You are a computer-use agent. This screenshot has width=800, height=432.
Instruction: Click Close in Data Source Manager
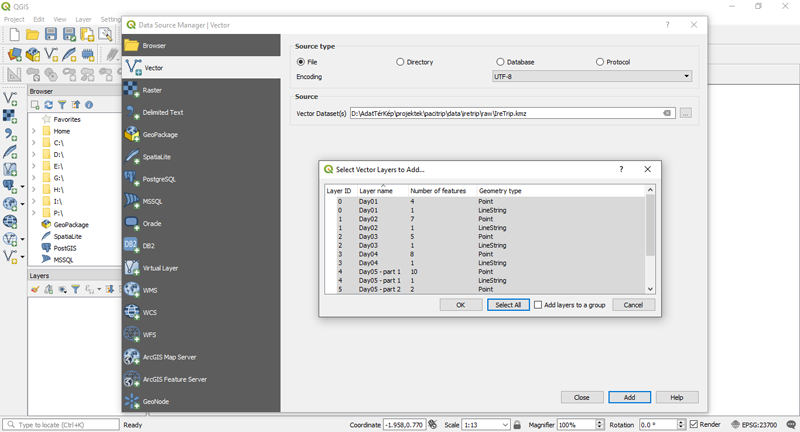tap(582, 397)
